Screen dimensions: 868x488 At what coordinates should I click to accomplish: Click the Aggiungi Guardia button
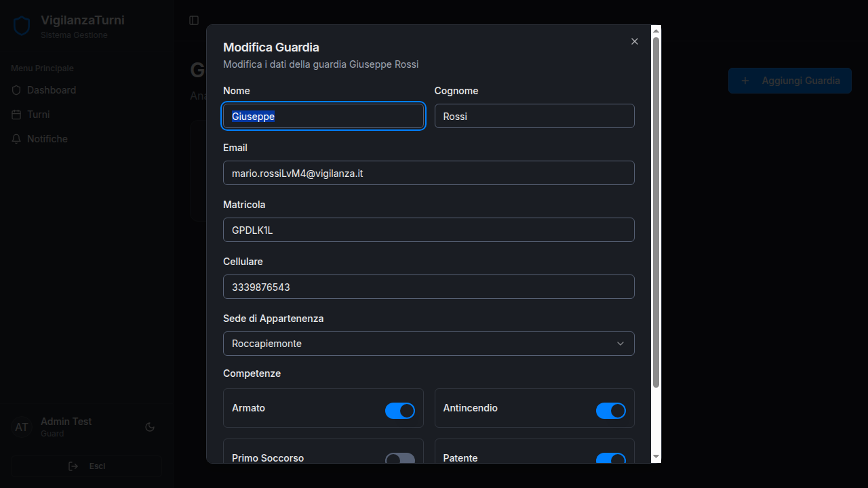pos(789,81)
